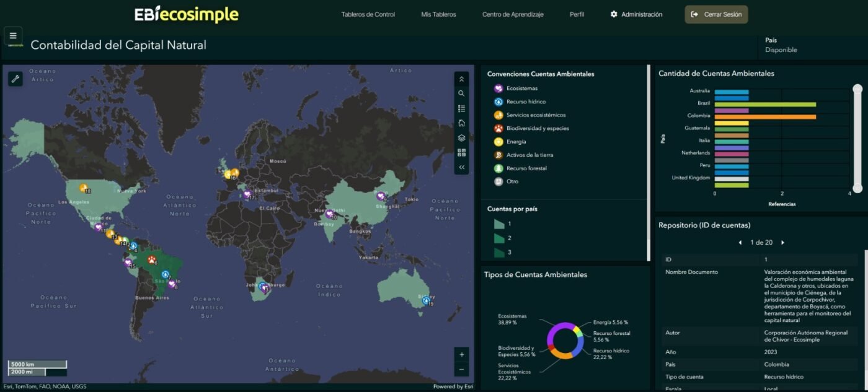Viewport: 868px width, 392px height.
Task: Show the map legend list
Action: 461,108
